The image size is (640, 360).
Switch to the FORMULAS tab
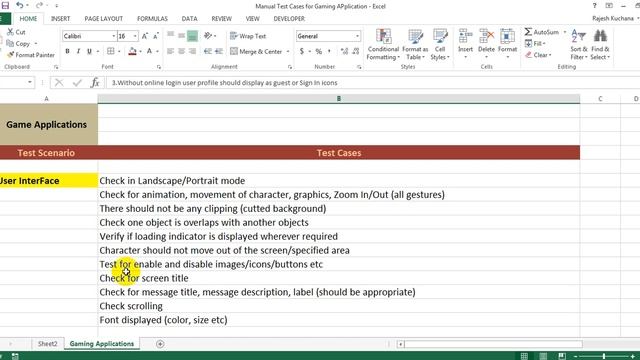pyautogui.click(x=152, y=19)
